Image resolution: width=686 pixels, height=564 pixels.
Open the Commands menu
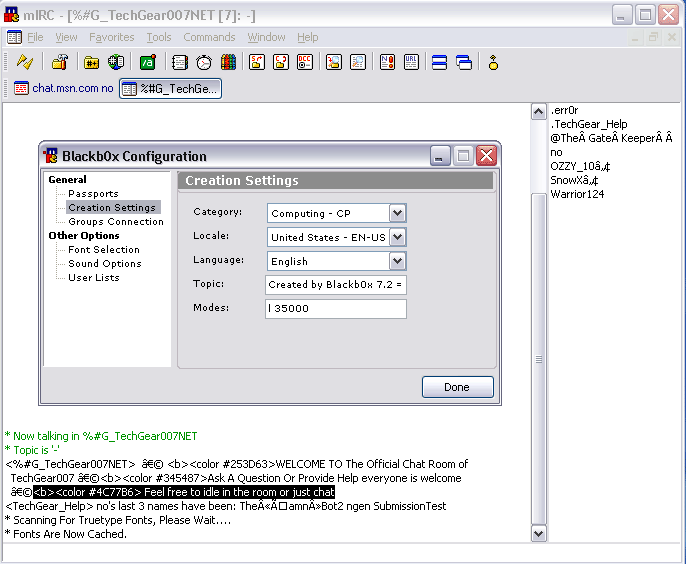pos(209,37)
